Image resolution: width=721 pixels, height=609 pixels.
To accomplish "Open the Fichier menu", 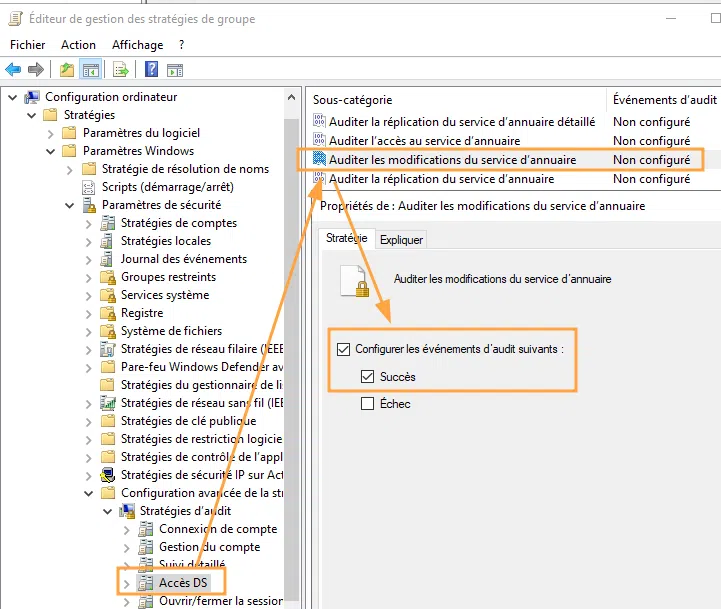I will [28, 45].
